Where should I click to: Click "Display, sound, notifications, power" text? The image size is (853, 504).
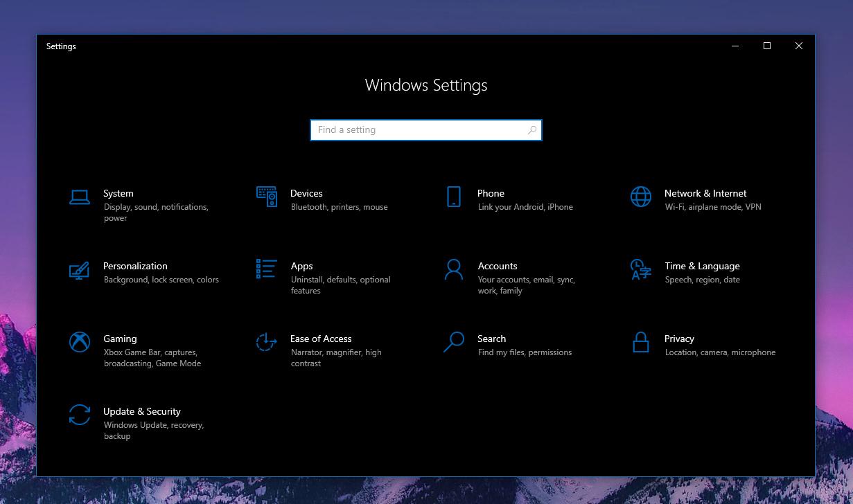click(156, 213)
